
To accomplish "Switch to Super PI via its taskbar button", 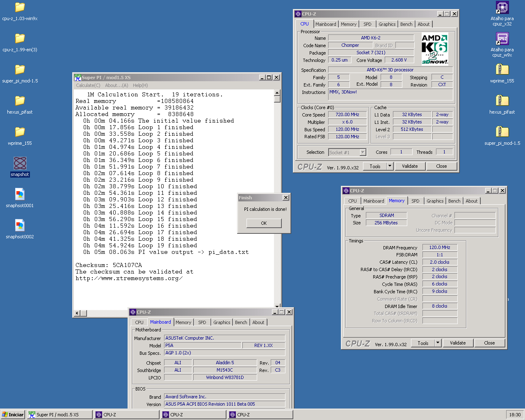I will pos(59,415).
